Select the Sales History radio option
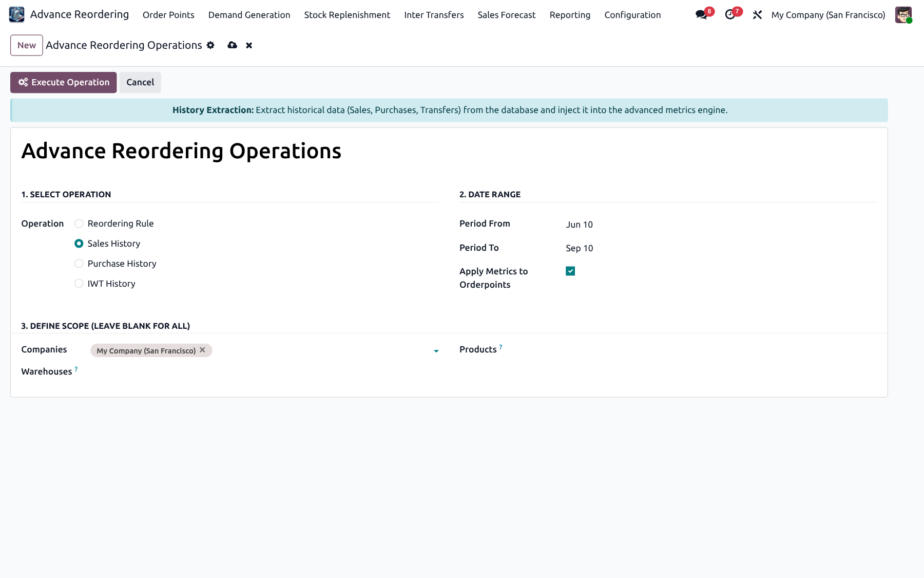924x578 pixels. (79, 244)
